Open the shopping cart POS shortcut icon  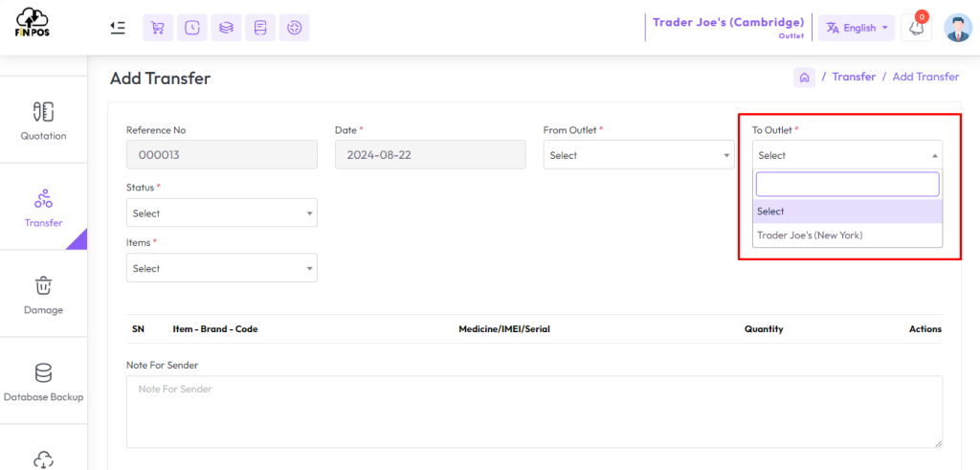click(158, 28)
